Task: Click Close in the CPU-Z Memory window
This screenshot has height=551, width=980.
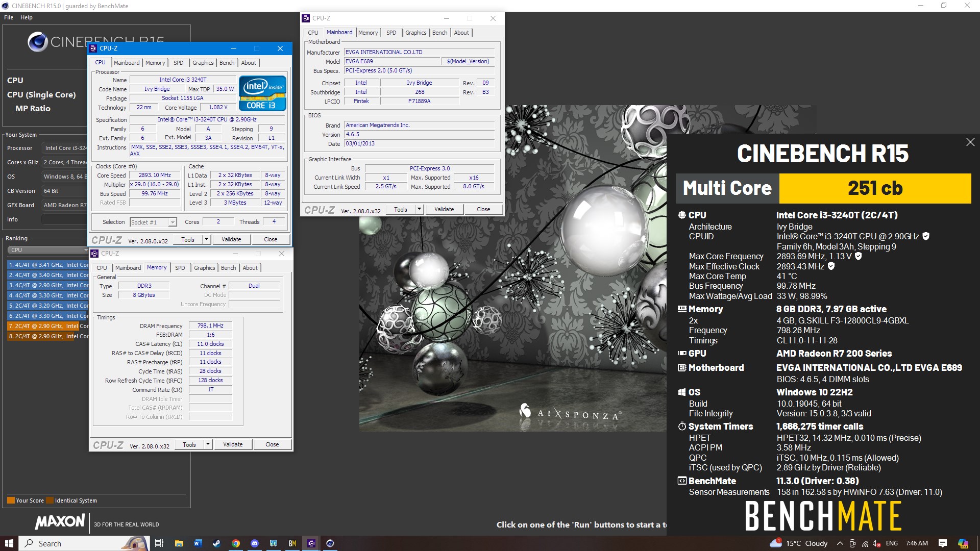Action: [x=272, y=444]
